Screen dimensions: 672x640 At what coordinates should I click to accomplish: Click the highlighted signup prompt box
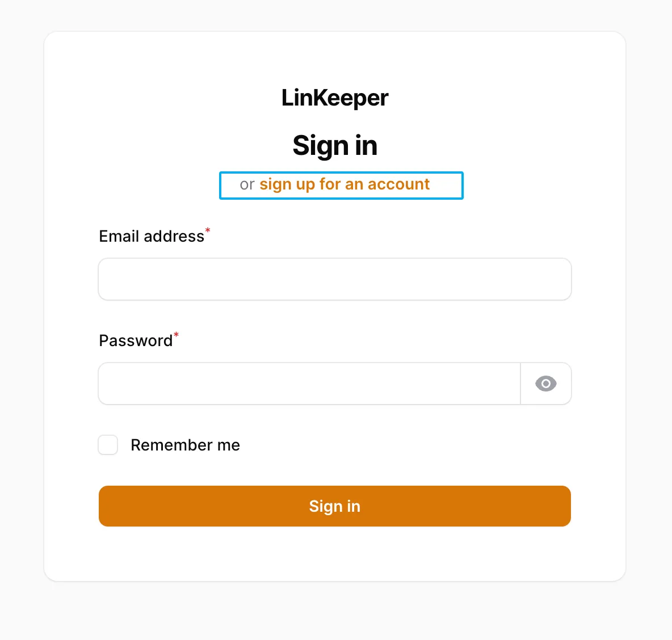click(x=341, y=185)
